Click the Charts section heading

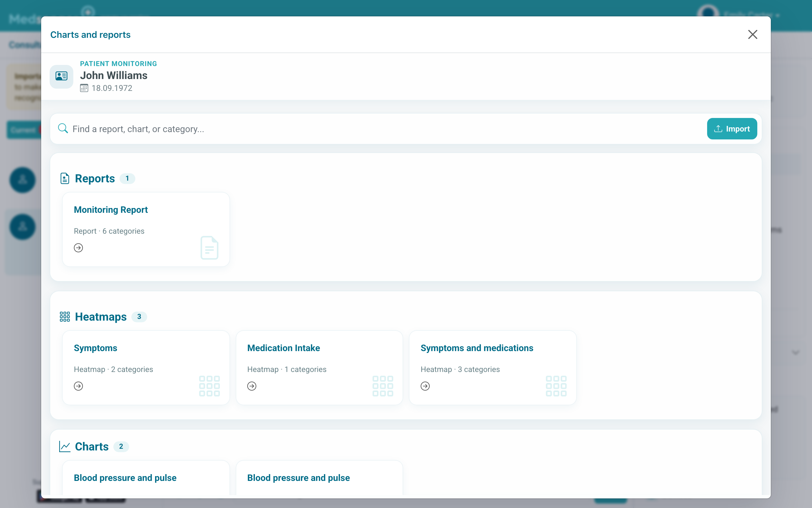coord(92,446)
